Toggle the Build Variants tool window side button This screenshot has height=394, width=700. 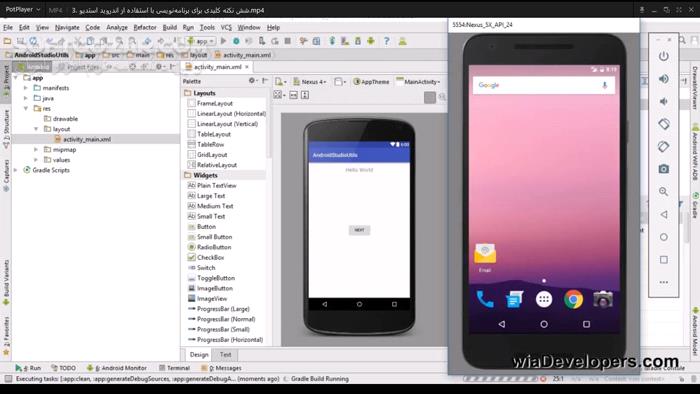point(6,282)
